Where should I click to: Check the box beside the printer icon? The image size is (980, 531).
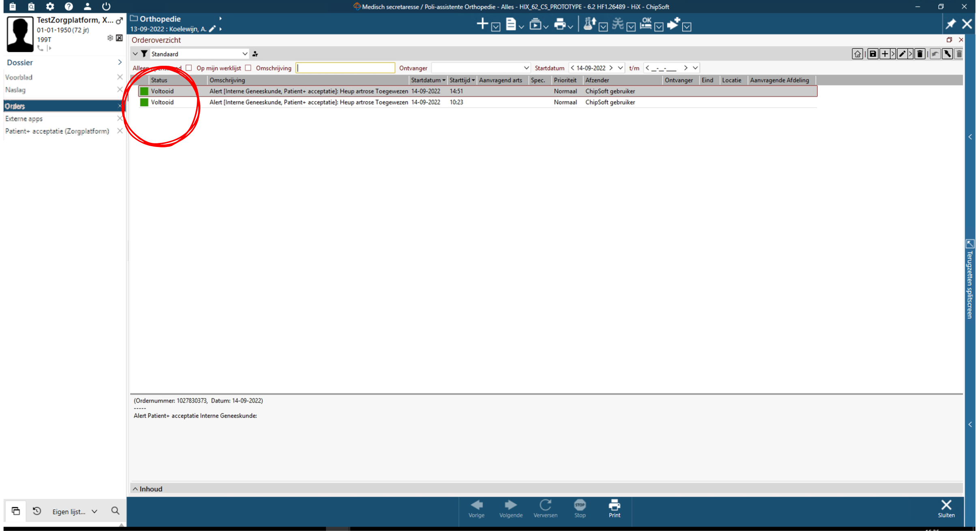coord(571,27)
